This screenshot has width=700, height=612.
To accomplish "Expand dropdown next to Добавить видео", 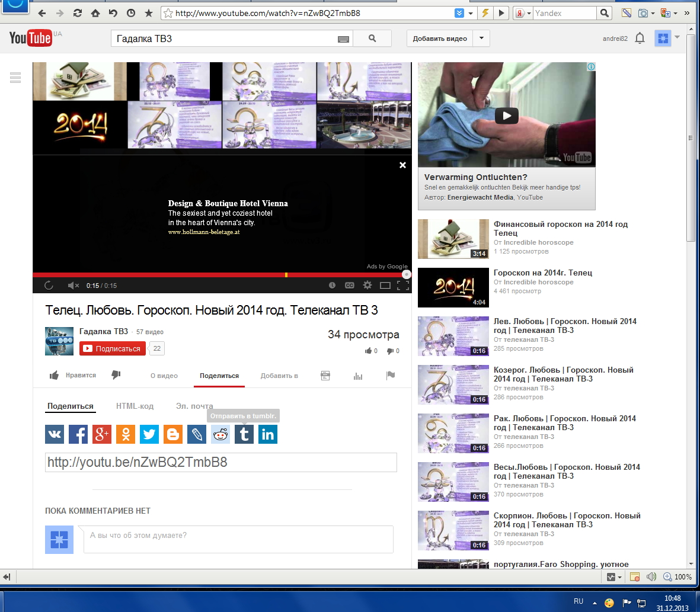I will pos(481,39).
